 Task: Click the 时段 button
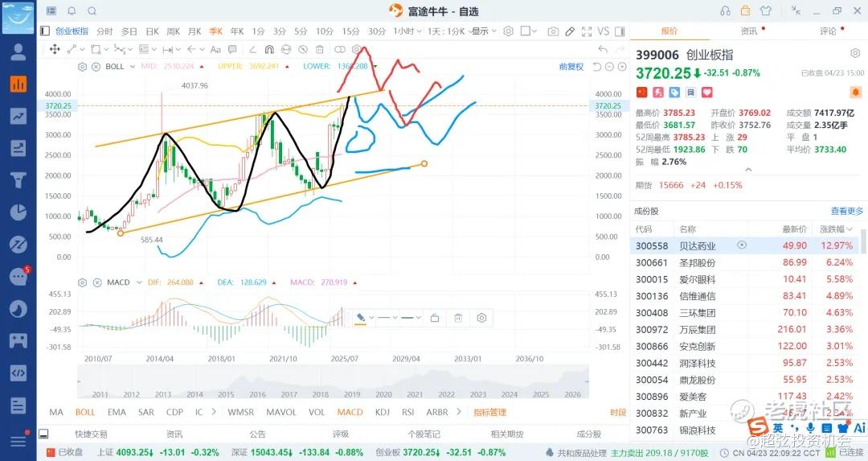click(618, 412)
